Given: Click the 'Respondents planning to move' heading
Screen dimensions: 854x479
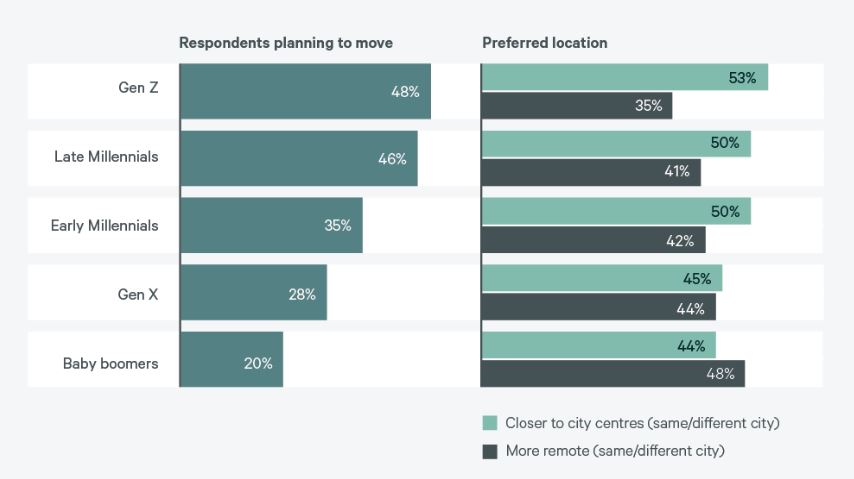Looking at the screenshot, I should [286, 43].
